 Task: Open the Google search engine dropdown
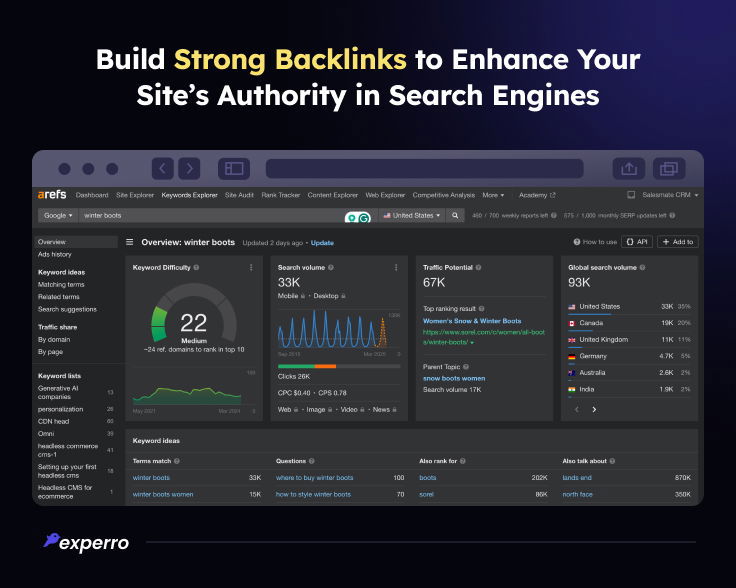pos(58,215)
